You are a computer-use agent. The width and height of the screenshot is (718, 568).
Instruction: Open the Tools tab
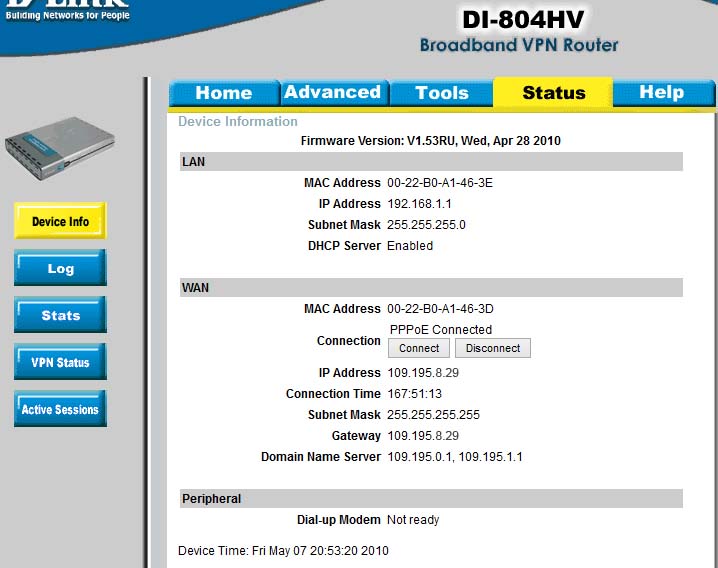click(441, 93)
